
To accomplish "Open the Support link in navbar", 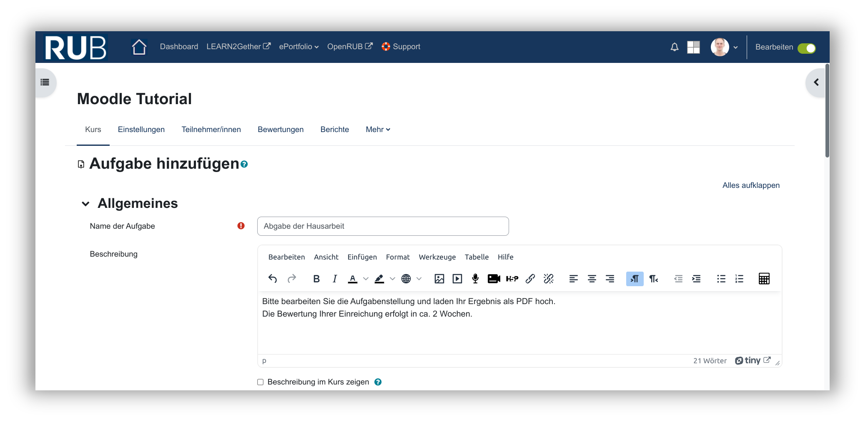I will point(401,47).
